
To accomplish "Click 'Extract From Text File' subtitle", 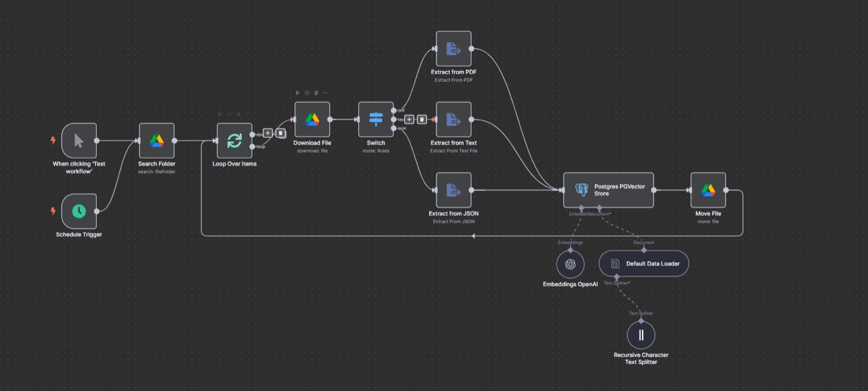I will click(x=453, y=151).
